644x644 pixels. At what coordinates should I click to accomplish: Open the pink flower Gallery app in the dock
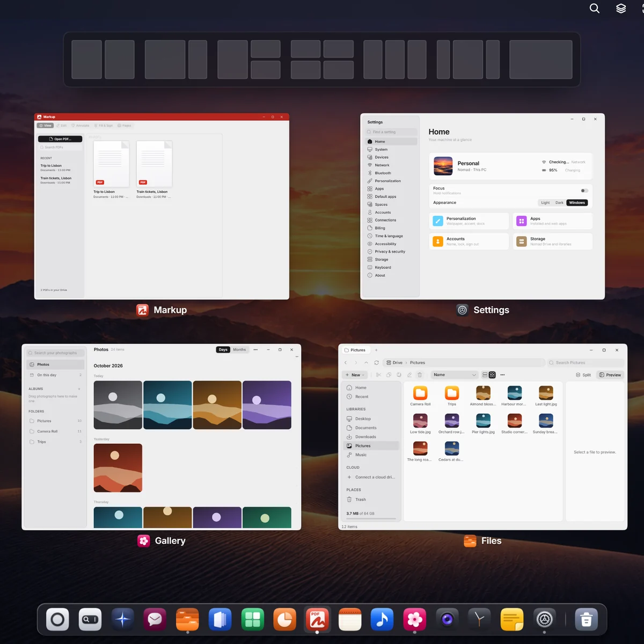pos(415,619)
